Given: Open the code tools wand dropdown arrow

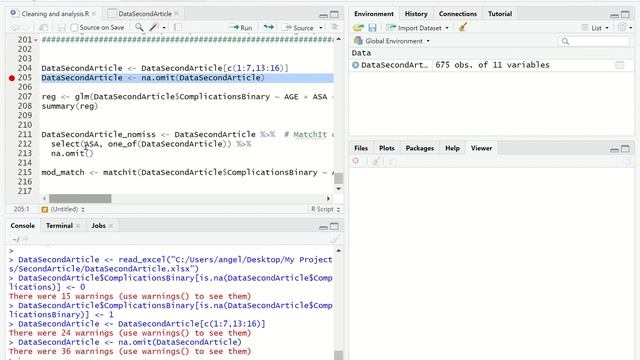Looking at the screenshot, I should pyautogui.click(x=164, y=28).
